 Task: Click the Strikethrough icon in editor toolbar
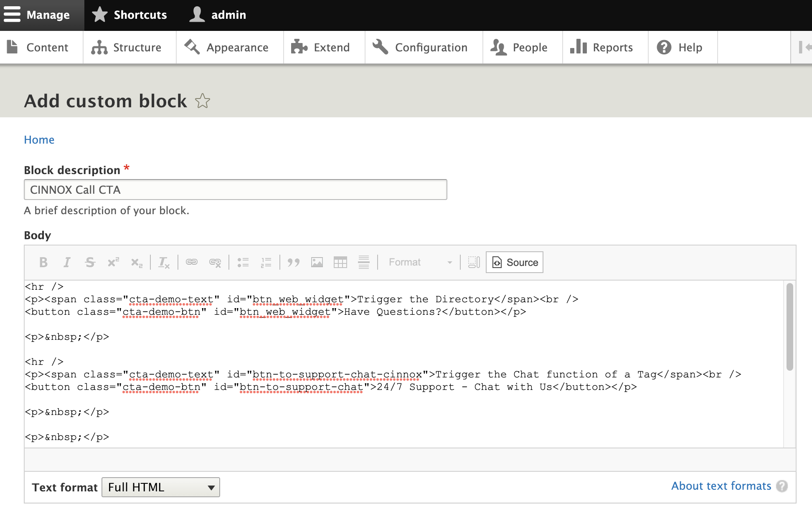coord(90,262)
